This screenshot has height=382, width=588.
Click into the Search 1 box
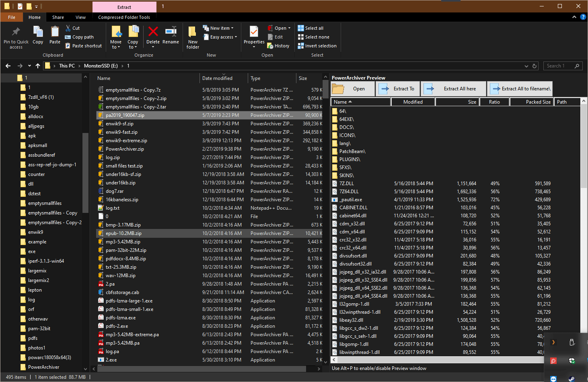click(563, 66)
